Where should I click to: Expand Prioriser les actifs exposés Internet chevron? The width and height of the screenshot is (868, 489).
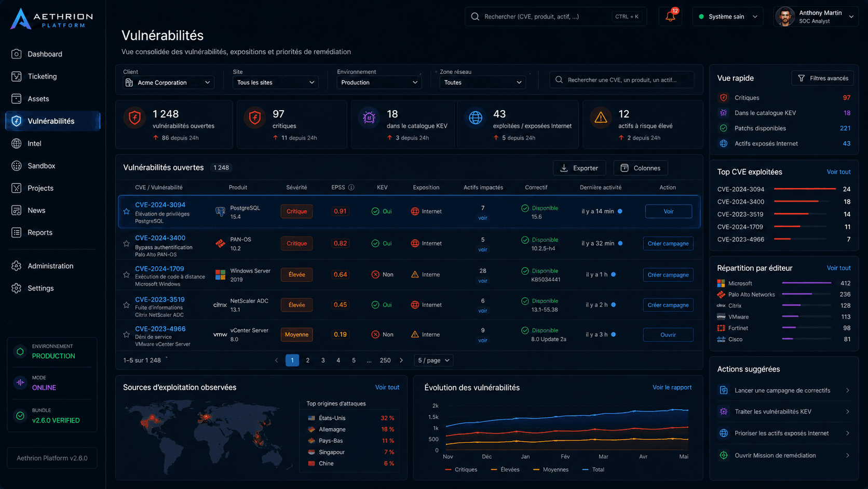pos(848,433)
